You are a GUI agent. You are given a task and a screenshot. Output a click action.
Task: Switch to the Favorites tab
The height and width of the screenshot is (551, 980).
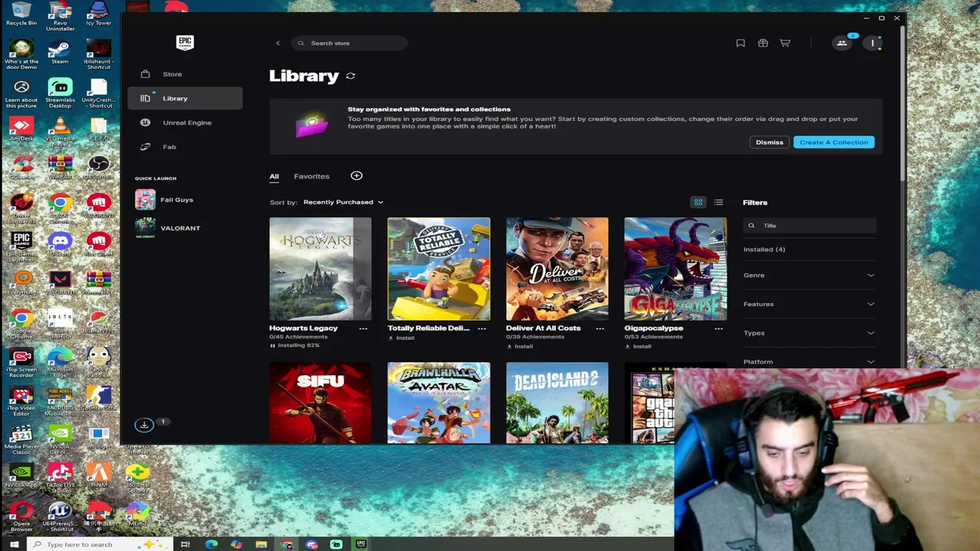pos(312,176)
